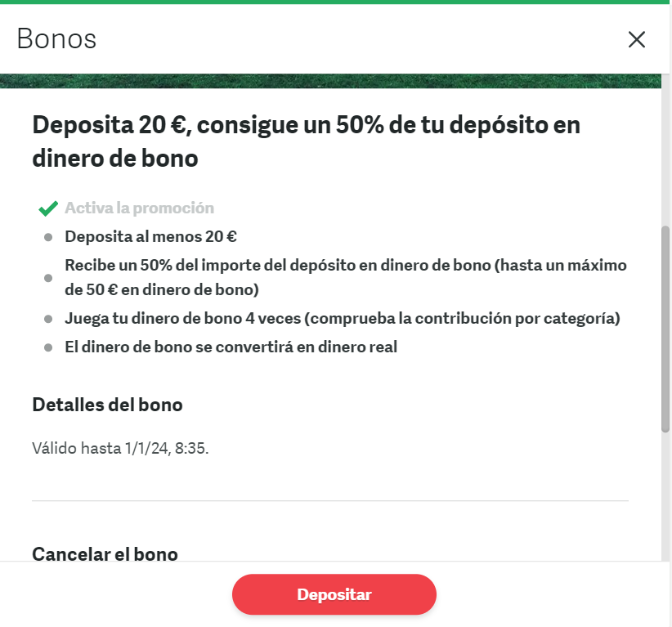Open 'comprueba la contribución por categoría' text

tap(462, 319)
